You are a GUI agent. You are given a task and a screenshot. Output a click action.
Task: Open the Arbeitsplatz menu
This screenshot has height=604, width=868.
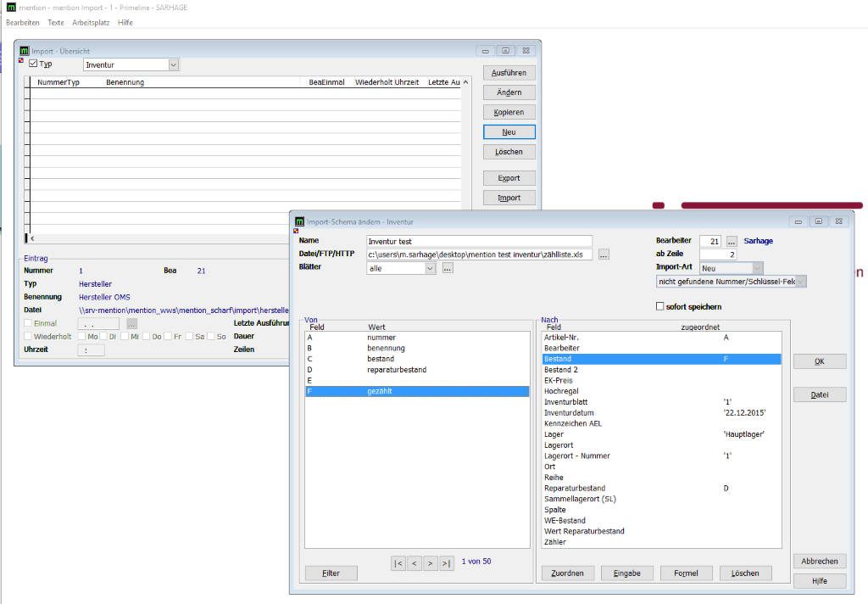(x=91, y=22)
